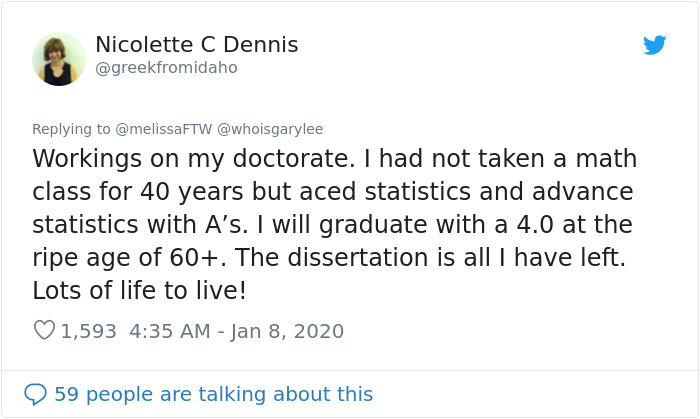Click the 1,593 likes count
The image size is (700, 419).
[x=89, y=331]
